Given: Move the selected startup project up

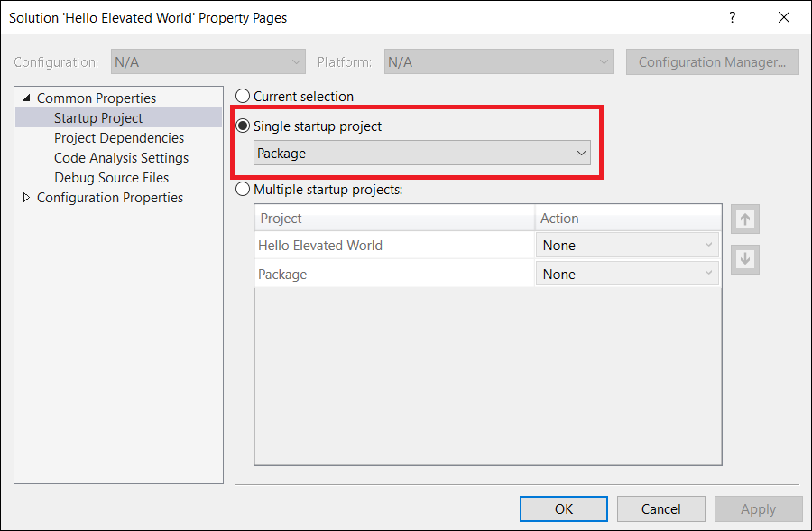Looking at the screenshot, I should (x=744, y=219).
